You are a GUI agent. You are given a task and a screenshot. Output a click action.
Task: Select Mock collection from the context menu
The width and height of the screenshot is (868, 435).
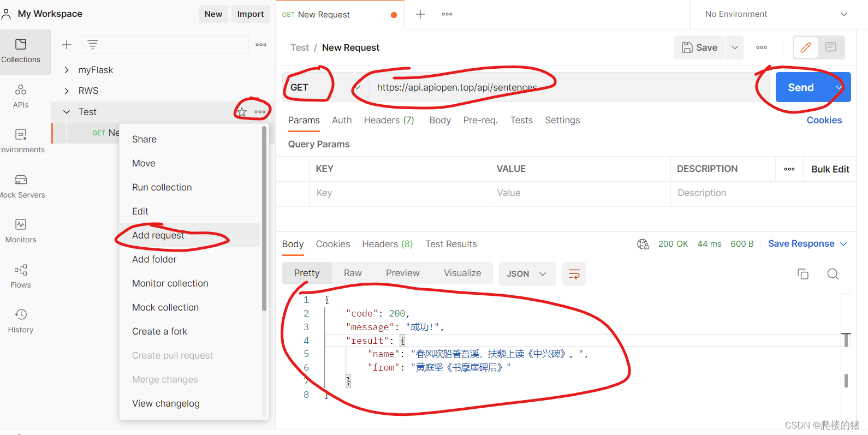165,307
